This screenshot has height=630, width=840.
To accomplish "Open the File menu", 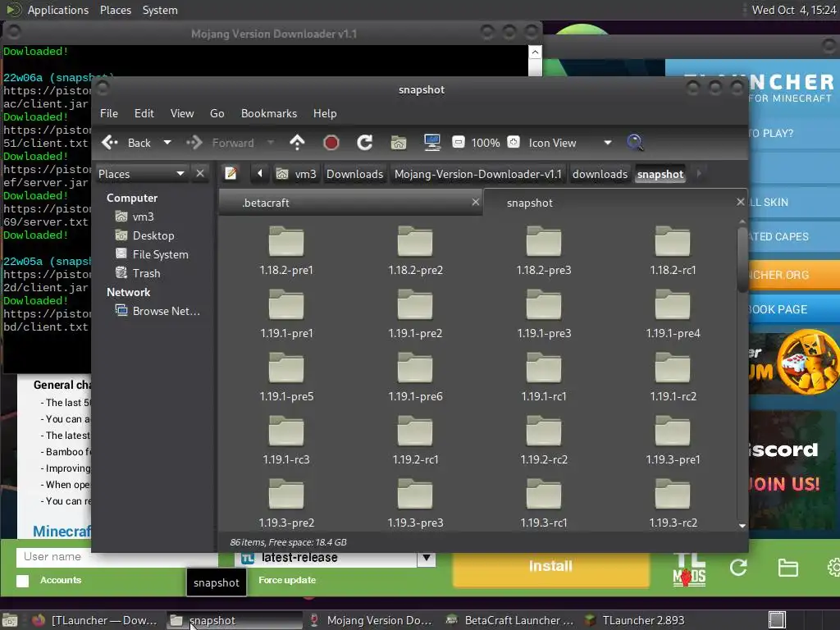I will [x=109, y=113].
